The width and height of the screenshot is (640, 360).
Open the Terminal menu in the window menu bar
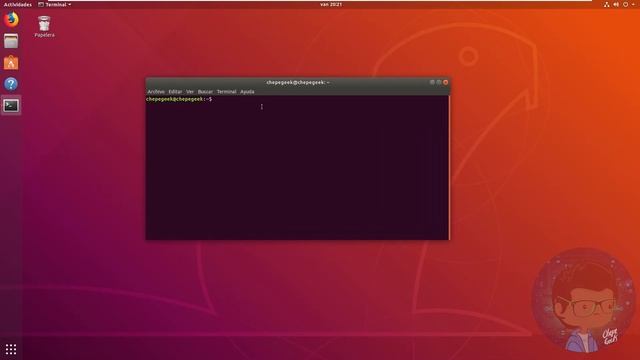click(x=227, y=92)
